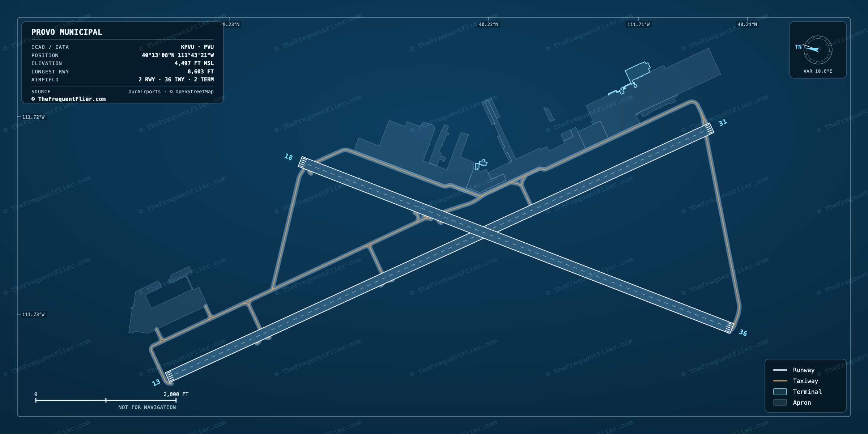The image size is (868, 434).
Task: Click the Terminal legend label
Action: (x=807, y=392)
